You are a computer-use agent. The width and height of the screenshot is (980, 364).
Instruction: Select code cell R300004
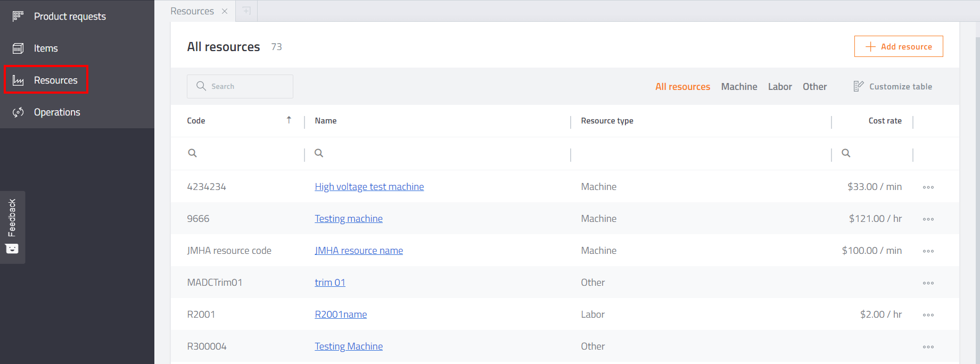(207, 346)
